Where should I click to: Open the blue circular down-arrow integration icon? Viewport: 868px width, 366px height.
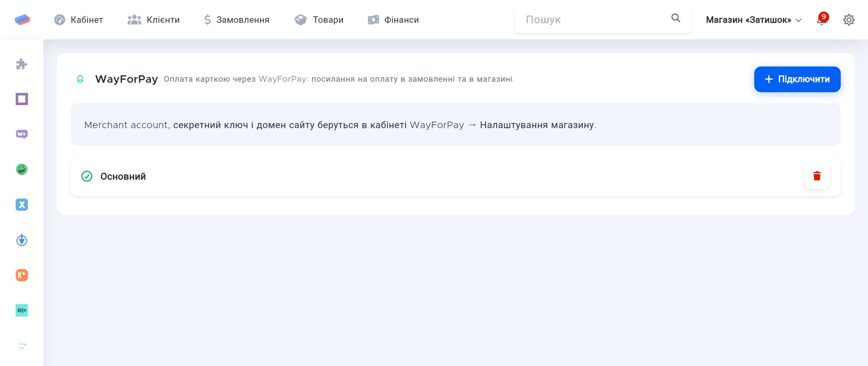coord(22,240)
